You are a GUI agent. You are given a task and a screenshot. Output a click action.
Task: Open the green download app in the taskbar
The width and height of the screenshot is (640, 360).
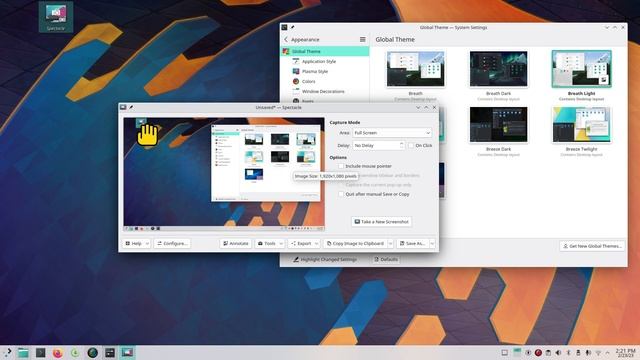point(75,353)
